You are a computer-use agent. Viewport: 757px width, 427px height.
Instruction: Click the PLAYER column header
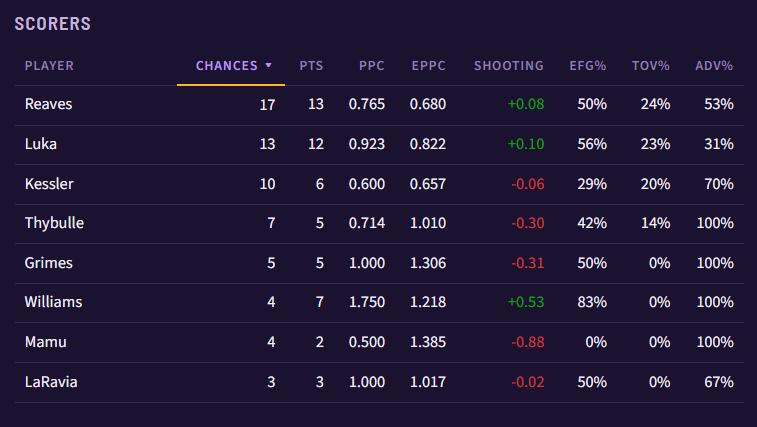(x=49, y=66)
